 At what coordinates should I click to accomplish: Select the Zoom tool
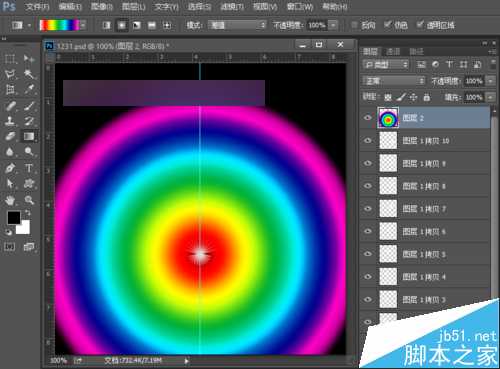(29, 200)
